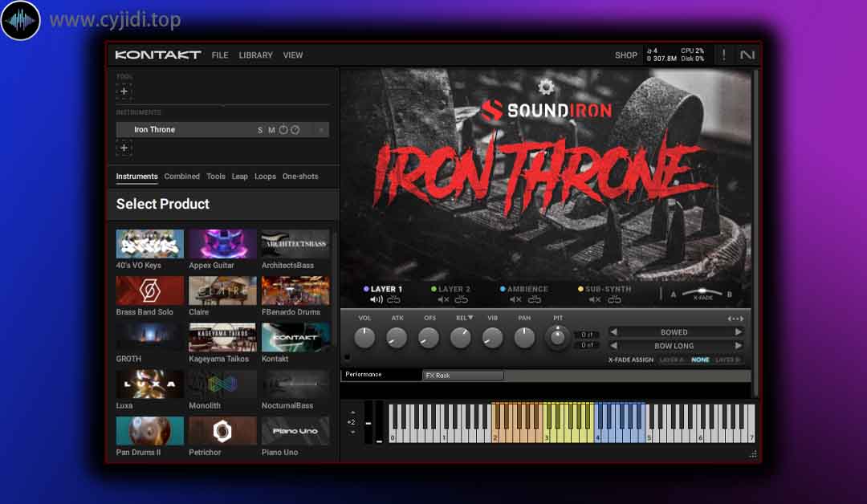Open the Appex Guitar product thumbnail
This screenshot has width=867, height=504.
[222, 244]
